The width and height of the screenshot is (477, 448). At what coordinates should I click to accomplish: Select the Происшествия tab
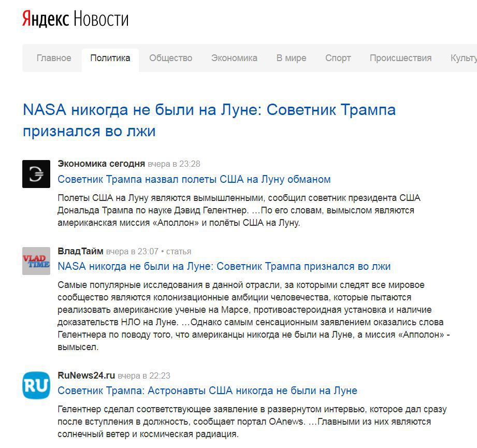pyautogui.click(x=400, y=58)
